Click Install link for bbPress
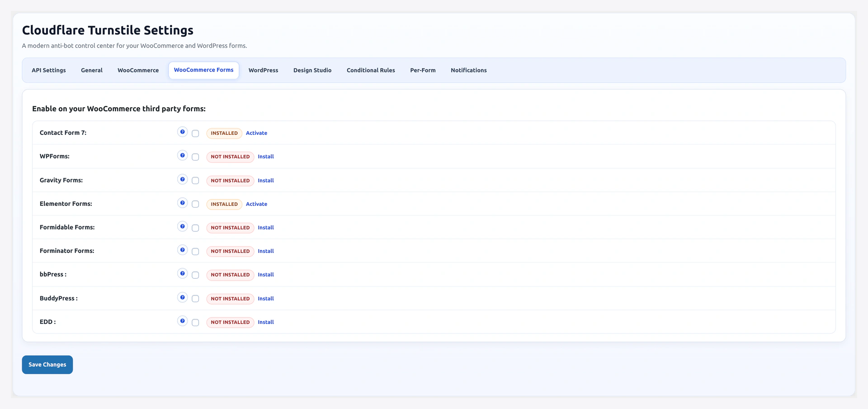The height and width of the screenshot is (409, 868). [x=266, y=275]
